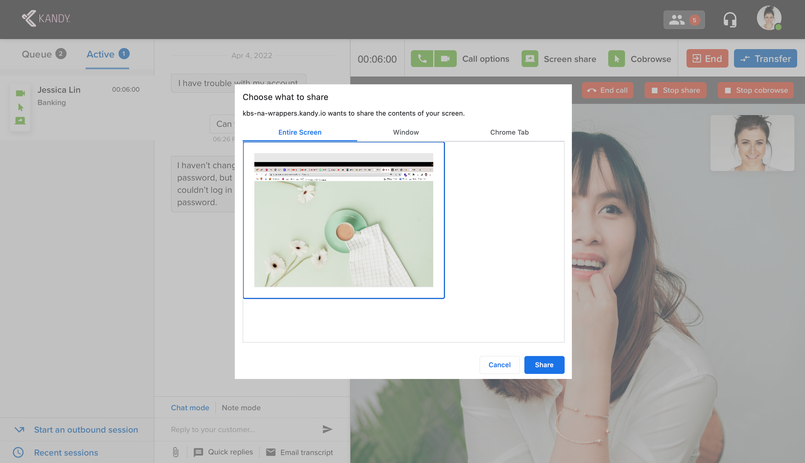Click the End call button

pos(607,90)
